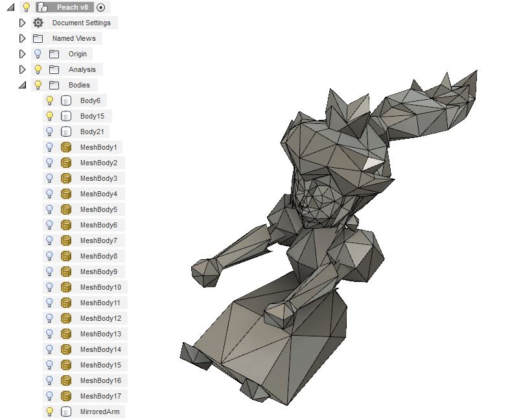Viewport: 521px width, 420px height.
Task: Expand the Named Views node
Action: coord(22,38)
